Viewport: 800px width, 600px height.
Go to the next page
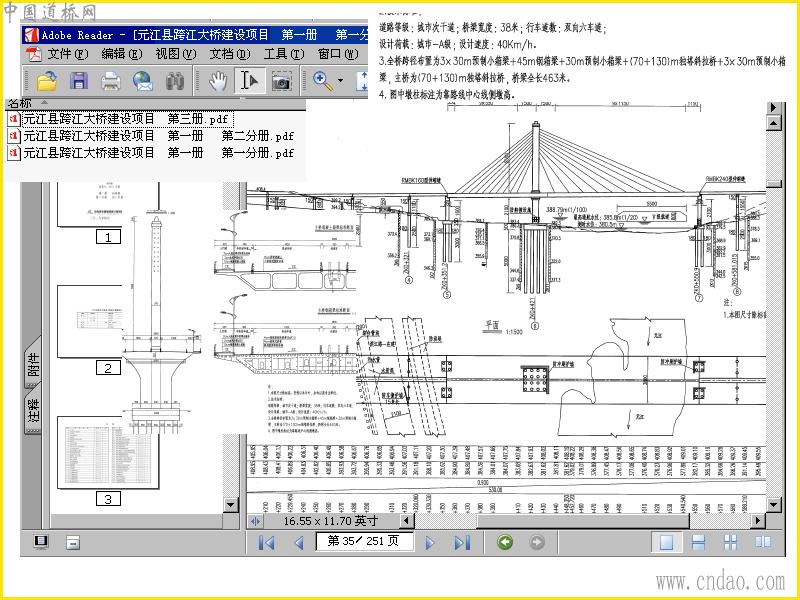point(430,542)
